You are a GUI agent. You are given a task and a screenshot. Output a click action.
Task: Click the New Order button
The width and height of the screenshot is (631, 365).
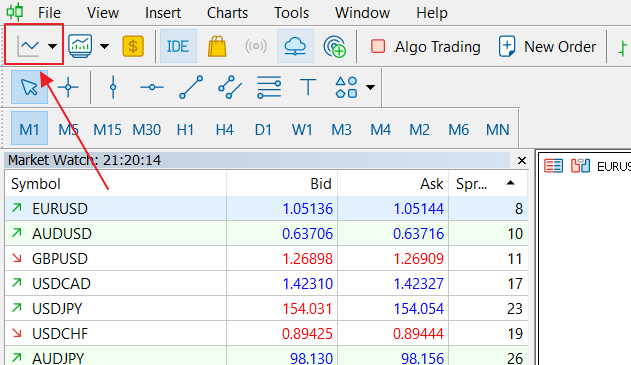click(x=547, y=47)
